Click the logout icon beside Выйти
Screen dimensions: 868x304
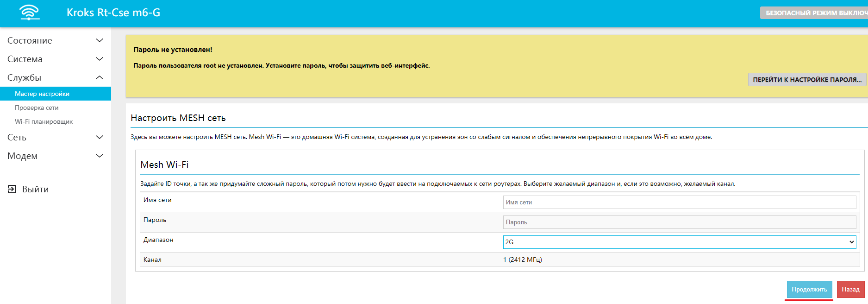(12, 189)
